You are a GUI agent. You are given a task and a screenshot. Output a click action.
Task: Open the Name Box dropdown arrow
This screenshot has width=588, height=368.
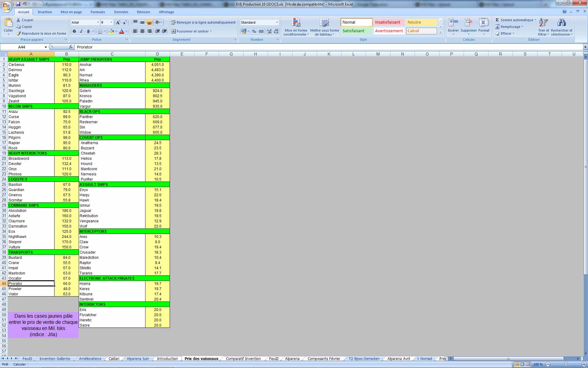coord(46,47)
